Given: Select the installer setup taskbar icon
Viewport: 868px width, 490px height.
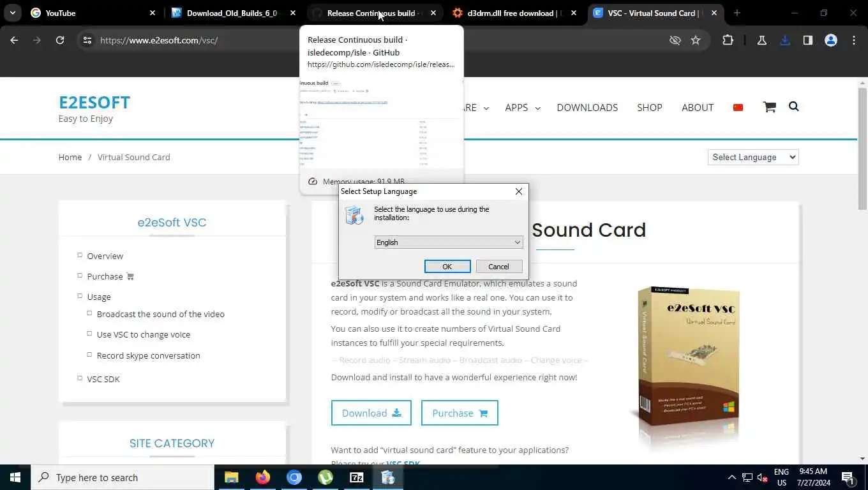Looking at the screenshot, I should click(x=388, y=477).
